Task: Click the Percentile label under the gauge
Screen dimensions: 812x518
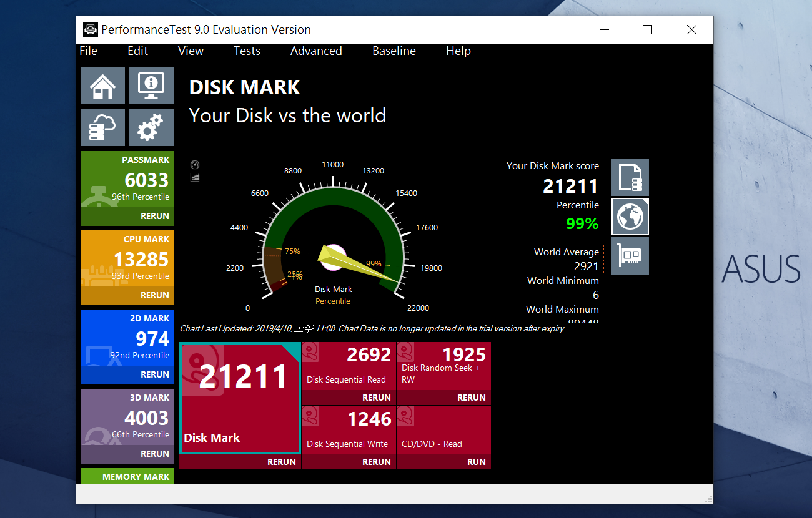Action: click(x=333, y=301)
